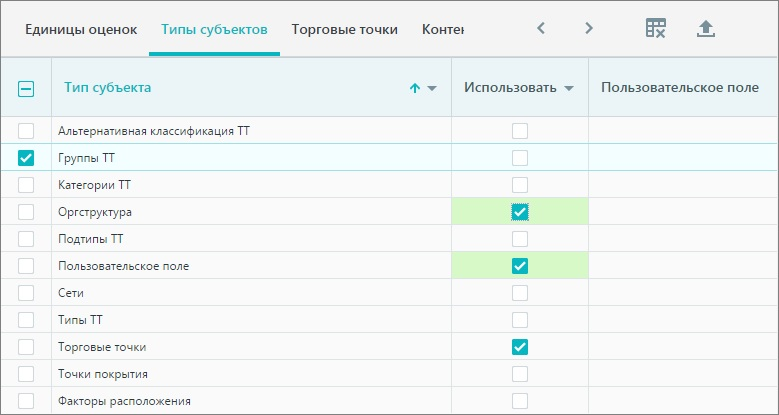This screenshot has height=415, width=779.
Task: Click the Пользовательское поле column header
Action: click(680, 87)
